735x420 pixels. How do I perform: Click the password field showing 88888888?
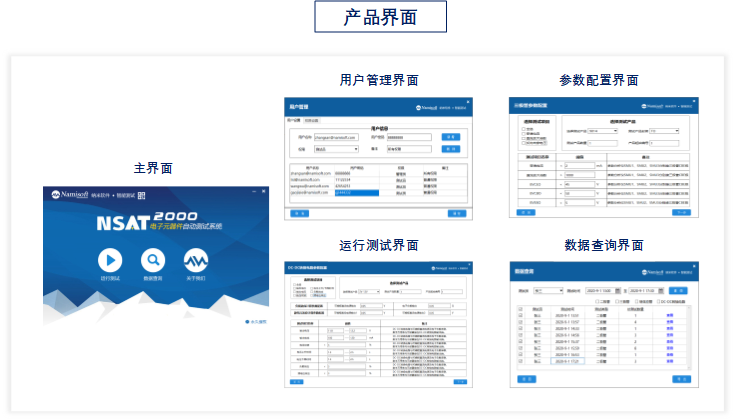click(409, 137)
